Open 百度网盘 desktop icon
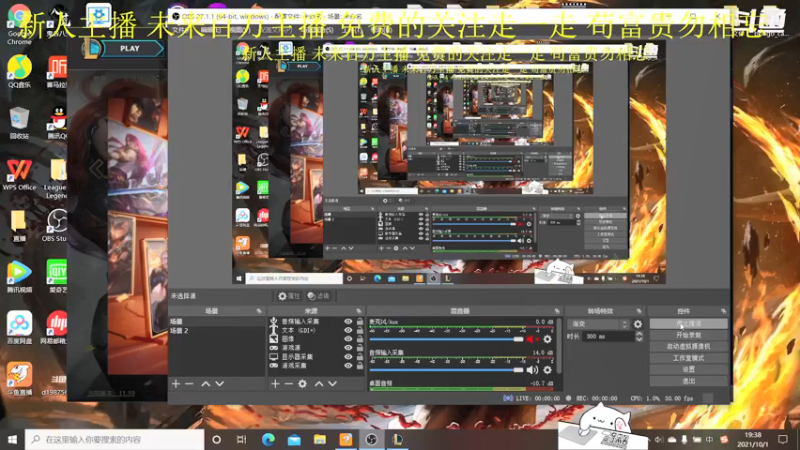This screenshot has height=450, width=800. [x=19, y=328]
